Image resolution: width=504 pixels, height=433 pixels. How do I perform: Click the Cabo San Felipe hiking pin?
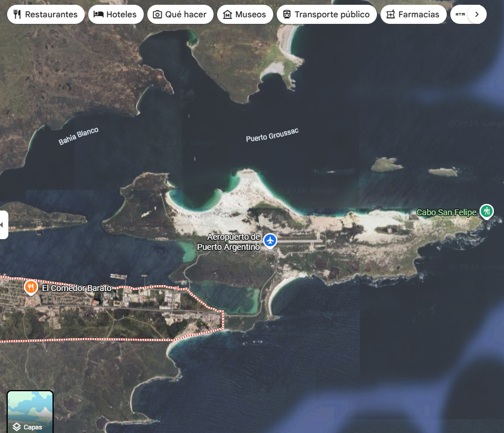point(487,212)
